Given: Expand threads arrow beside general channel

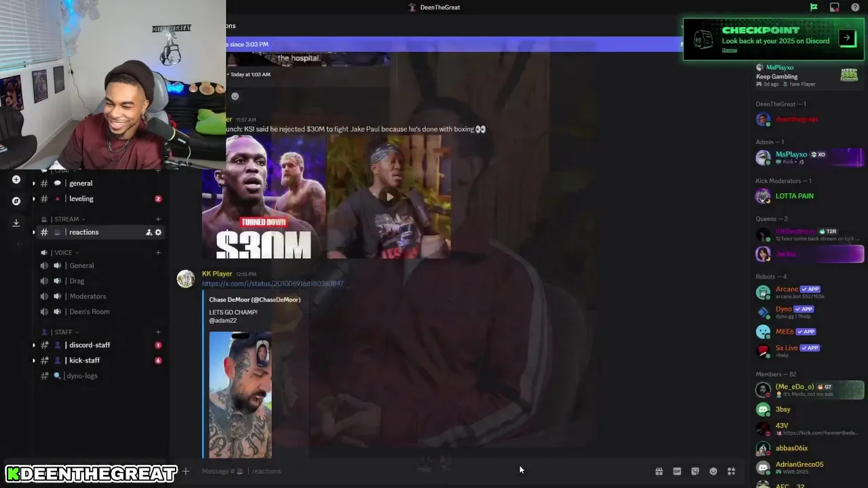Looking at the screenshot, I should point(33,184).
